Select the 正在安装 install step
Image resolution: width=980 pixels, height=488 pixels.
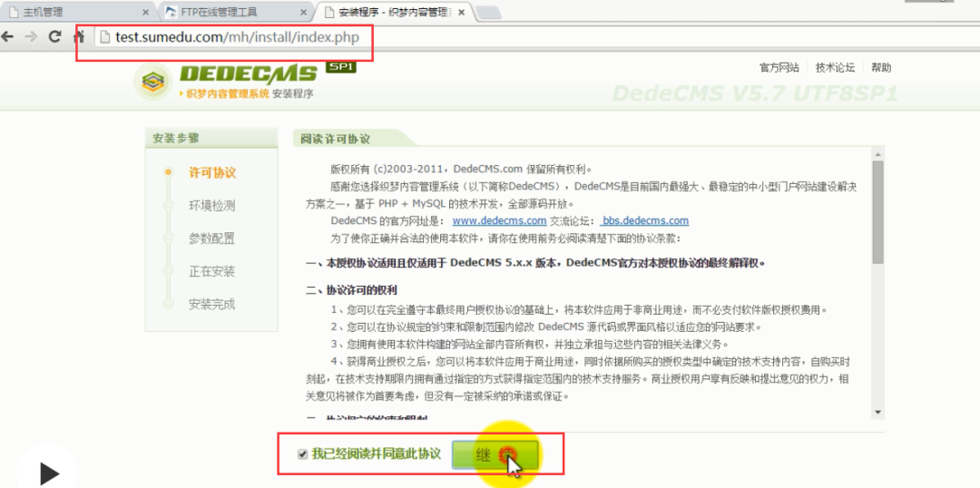tap(211, 272)
